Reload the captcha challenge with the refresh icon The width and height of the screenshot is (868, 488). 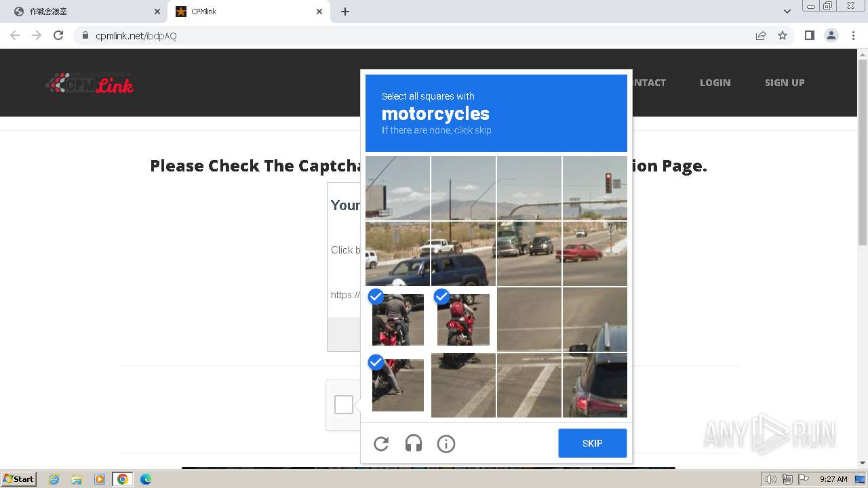pyautogui.click(x=381, y=444)
